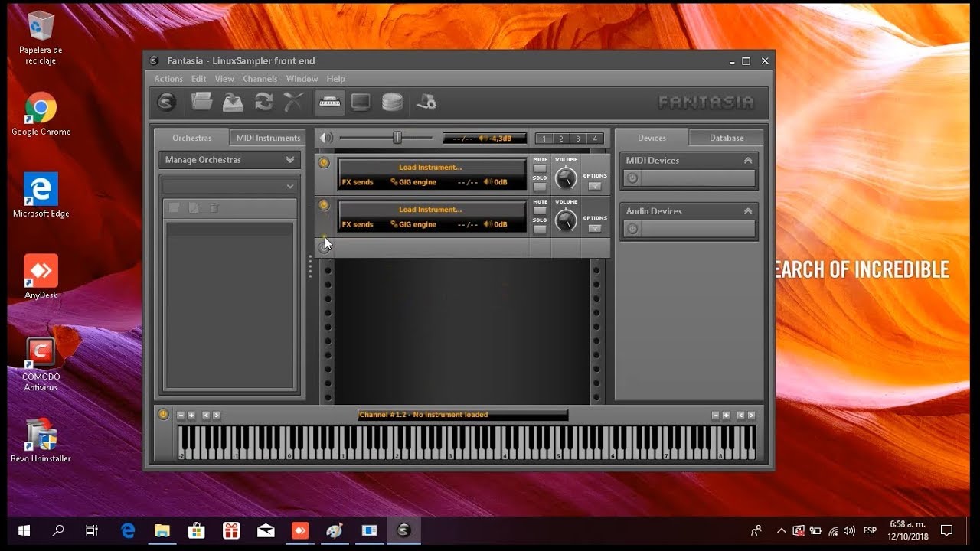Open Google Chrome desktop shortcut
This screenshot has width=980, height=551.
[41, 114]
